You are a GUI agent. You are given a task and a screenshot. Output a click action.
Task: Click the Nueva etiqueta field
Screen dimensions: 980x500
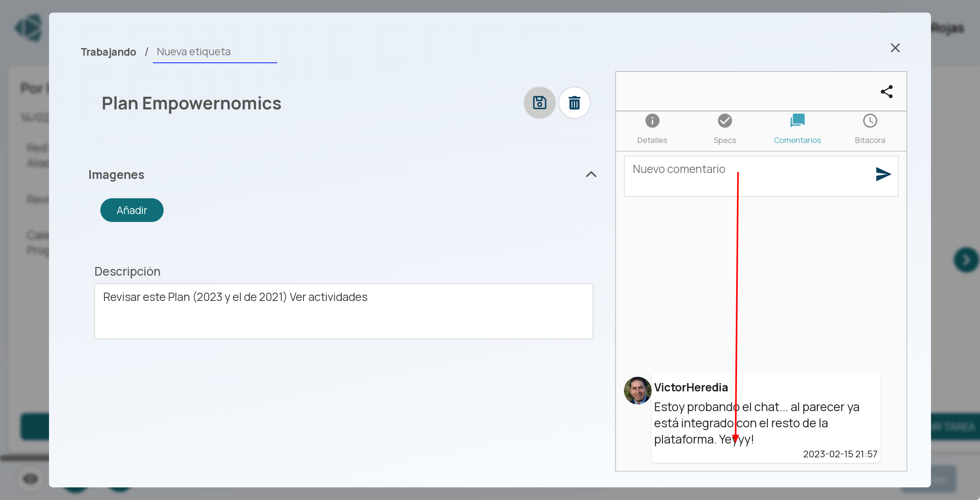click(215, 52)
